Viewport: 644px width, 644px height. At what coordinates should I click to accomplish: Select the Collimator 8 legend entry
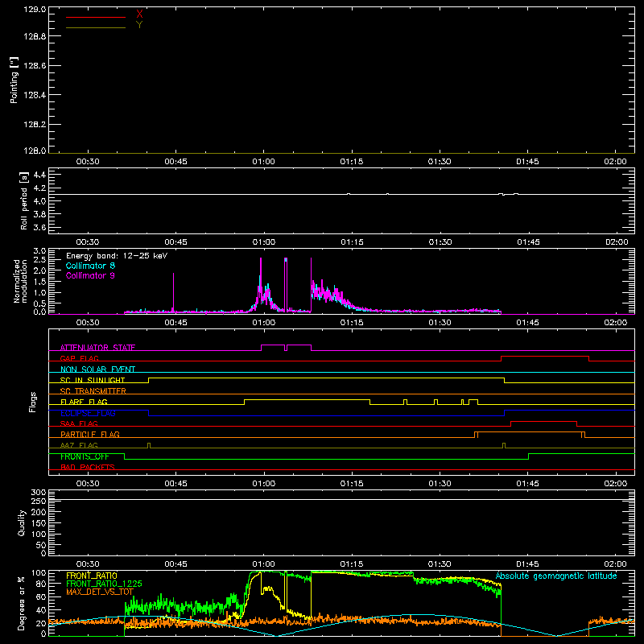[90, 266]
